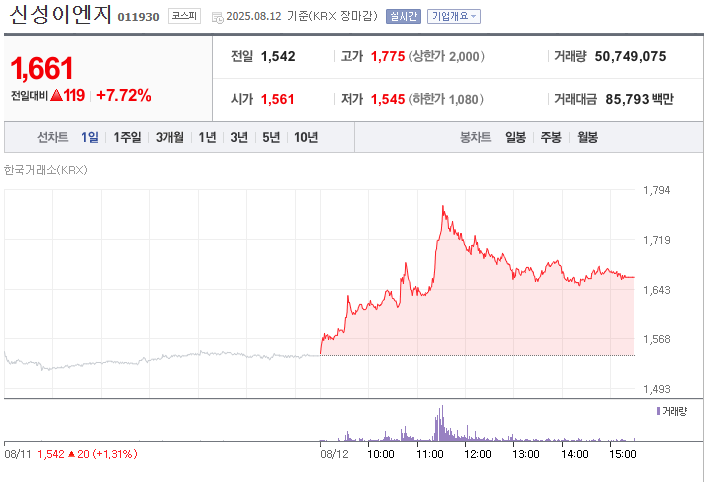Click the 13:00 time axis label
The image size is (704, 482).
coord(526,454)
